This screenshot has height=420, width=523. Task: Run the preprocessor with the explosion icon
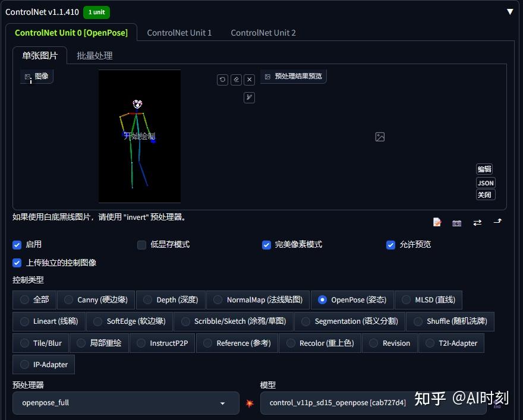point(250,403)
